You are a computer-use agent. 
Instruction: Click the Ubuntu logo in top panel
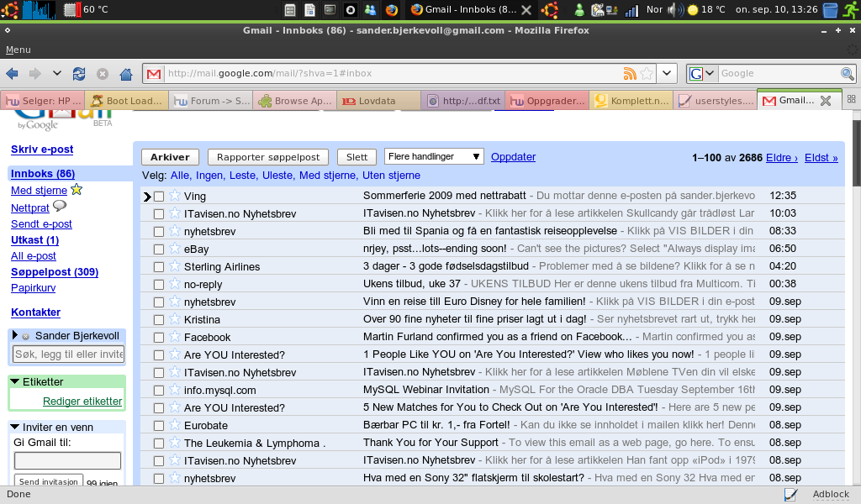(x=9, y=9)
